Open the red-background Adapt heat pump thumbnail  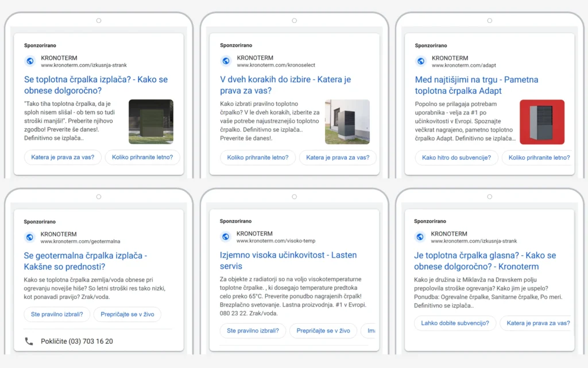(542, 122)
